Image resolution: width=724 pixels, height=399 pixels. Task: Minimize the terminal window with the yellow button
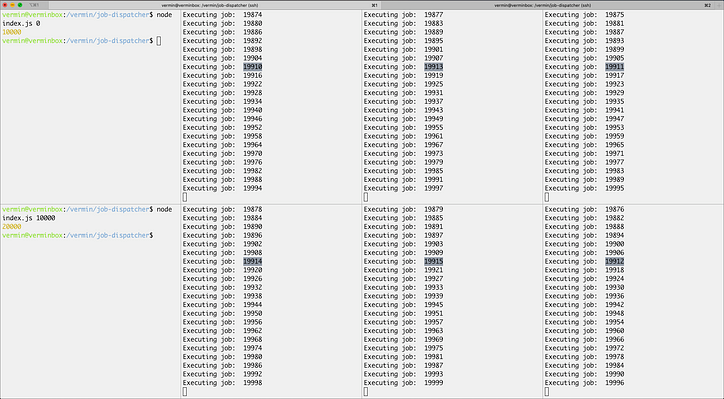click(x=12, y=5)
